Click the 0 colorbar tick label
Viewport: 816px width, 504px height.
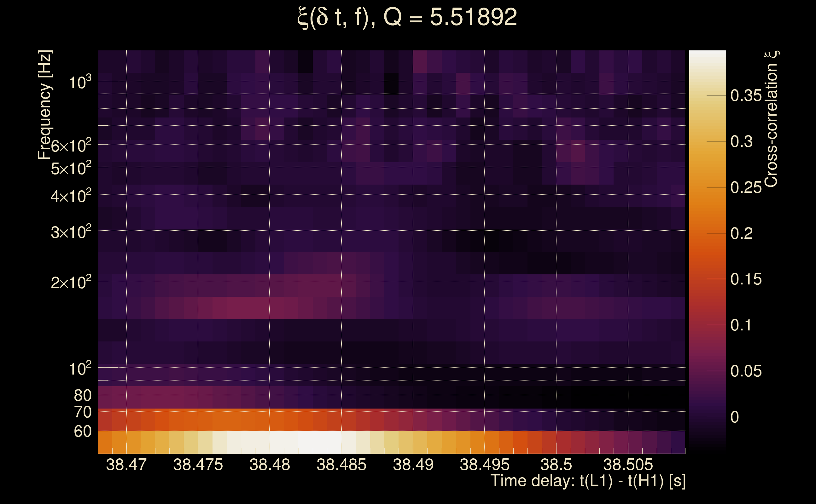tap(735, 417)
